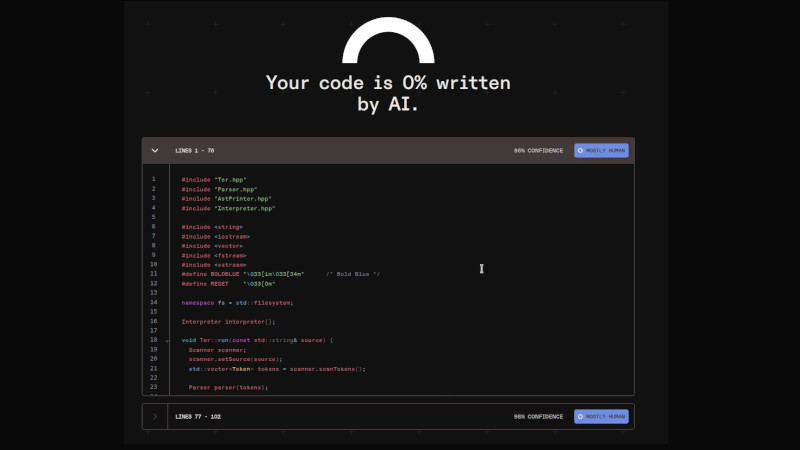Viewport: 800px width, 450px height.
Task: Click 98% confidence label of first section
Action: click(538, 151)
